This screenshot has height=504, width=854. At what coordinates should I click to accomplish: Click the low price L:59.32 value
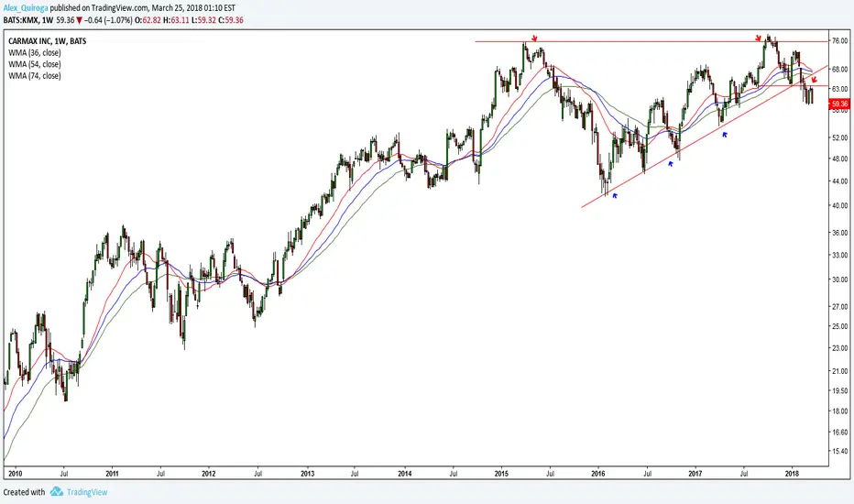[x=203, y=20]
